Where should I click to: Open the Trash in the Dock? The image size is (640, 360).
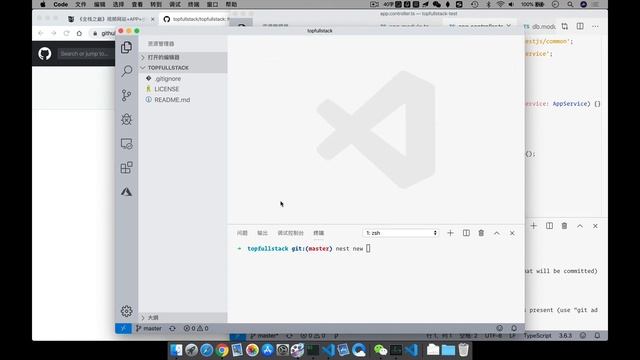(463, 350)
